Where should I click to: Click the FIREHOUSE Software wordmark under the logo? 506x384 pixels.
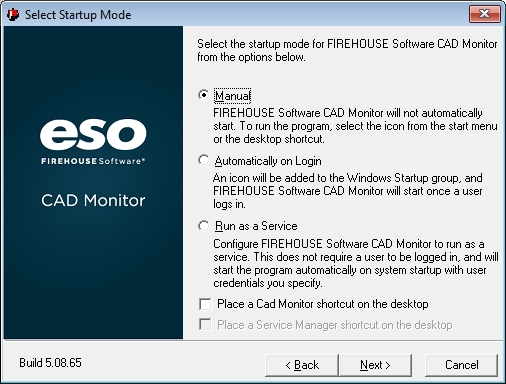click(93, 161)
